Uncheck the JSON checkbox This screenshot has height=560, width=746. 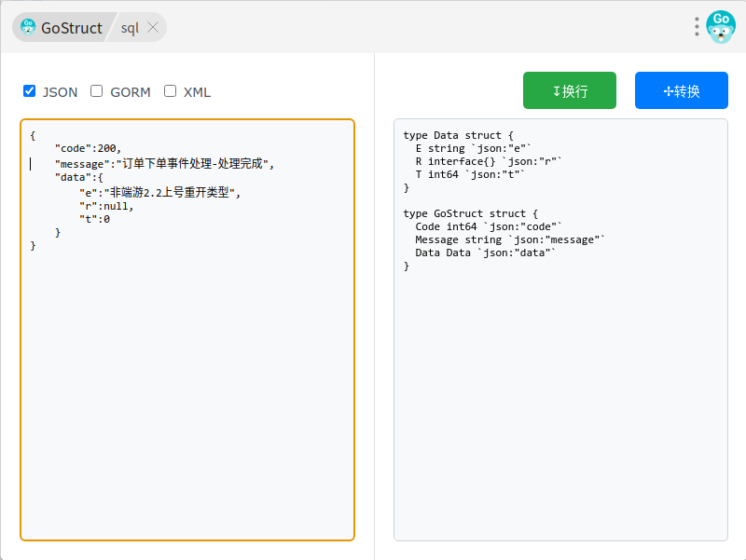[x=29, y=91]
